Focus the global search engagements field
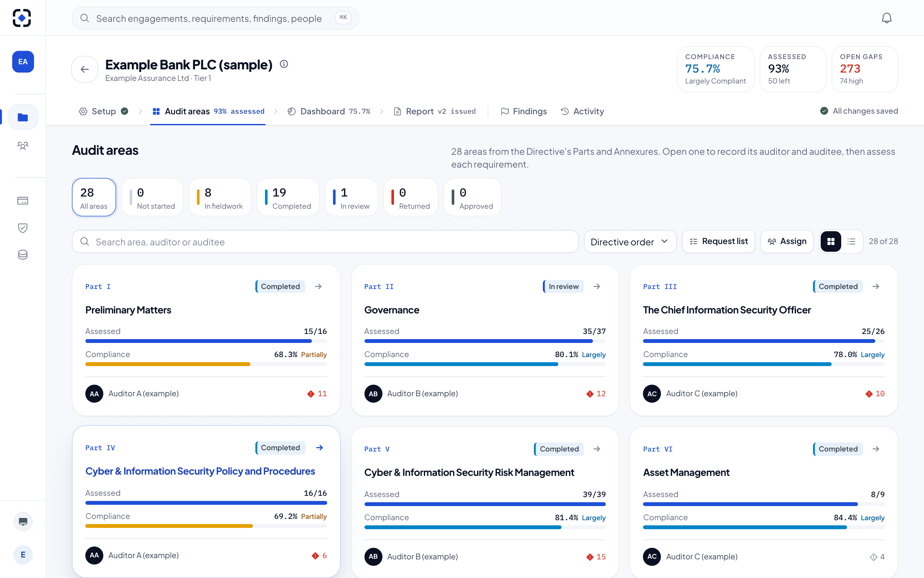The image size is (924, 578). click(x=215, y=18)
